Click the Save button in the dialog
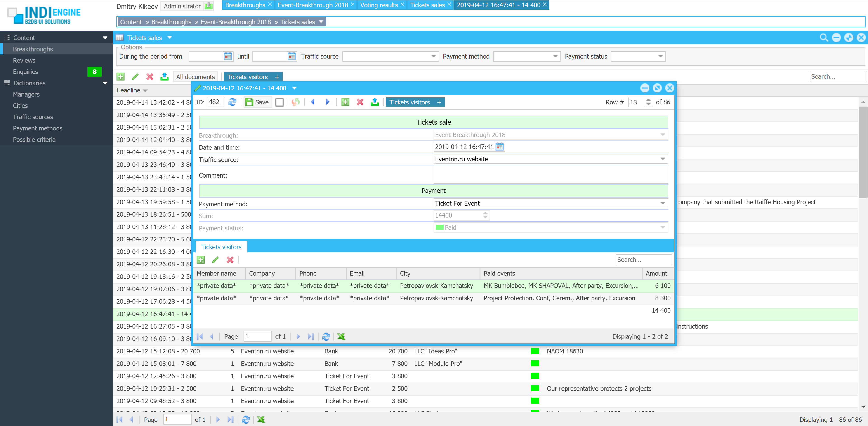The image size is (868, 426). (x=257, y=102)
